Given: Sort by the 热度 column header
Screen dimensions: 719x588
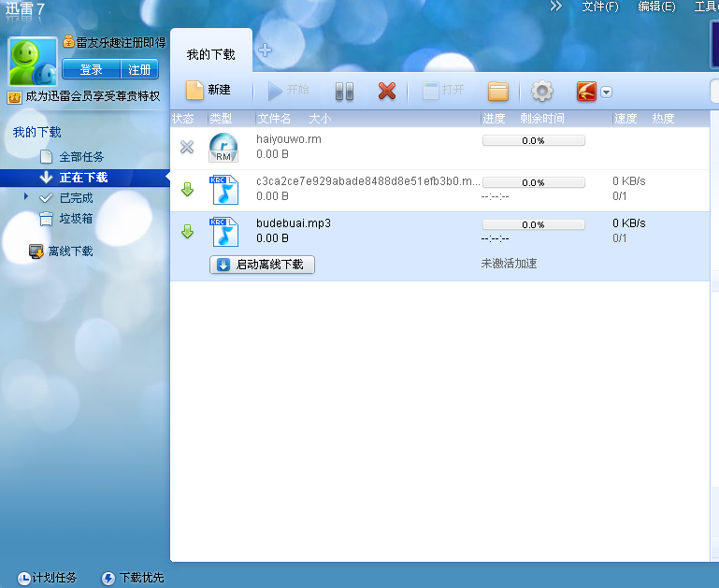Looking at the screenshot, I should (x=663, y=119).
